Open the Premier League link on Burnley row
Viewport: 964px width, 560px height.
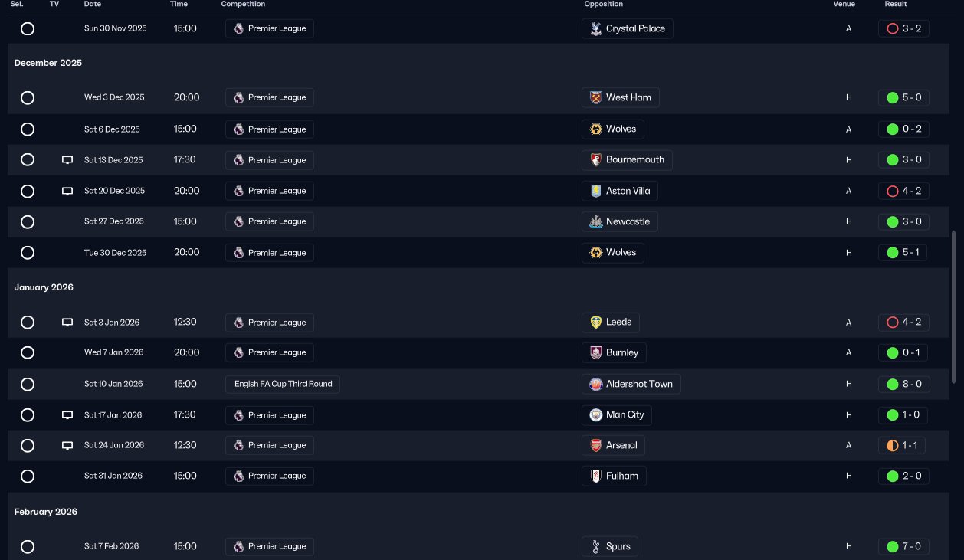click(270, 352)
